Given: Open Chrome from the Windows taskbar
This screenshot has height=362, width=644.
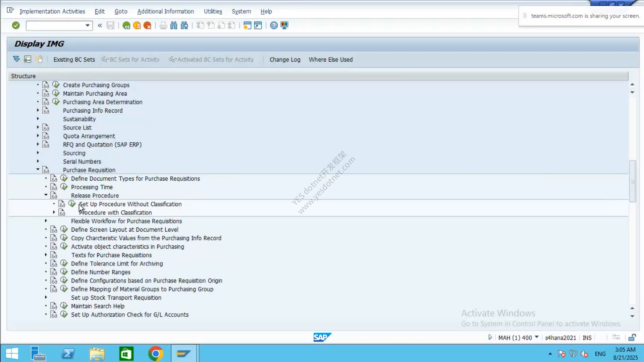Looking at the screenshot, I should tap(156, 354).
